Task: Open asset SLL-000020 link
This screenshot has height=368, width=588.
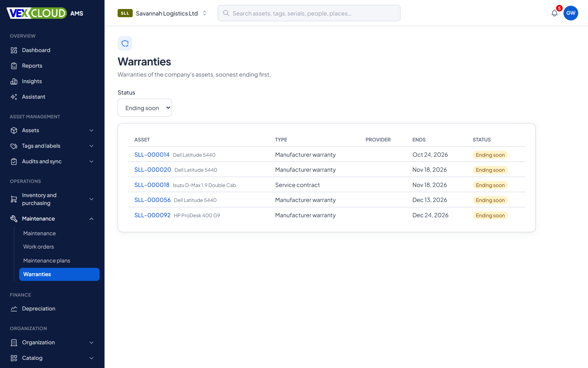Action: click(x=153, y=170)
